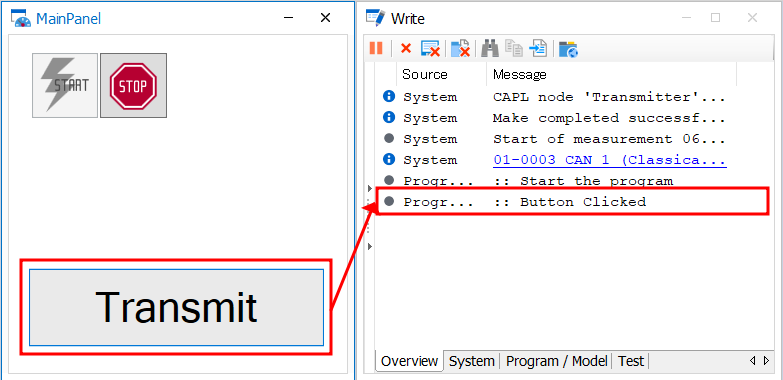Image resolution: width=783 pixels, height=380 pixels.
Task: Click the lightning START icon in MainPanel
Action: click(65, 85)
